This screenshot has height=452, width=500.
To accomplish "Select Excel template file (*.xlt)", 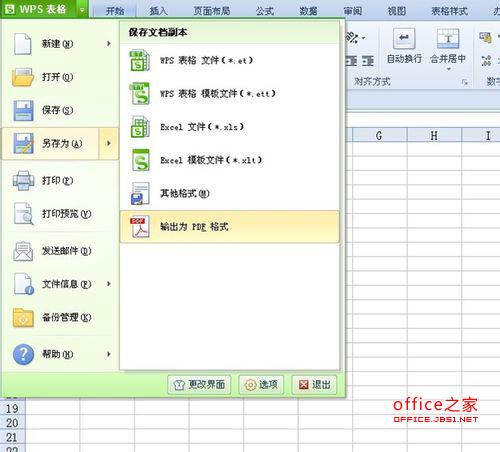I will (230, 160).
